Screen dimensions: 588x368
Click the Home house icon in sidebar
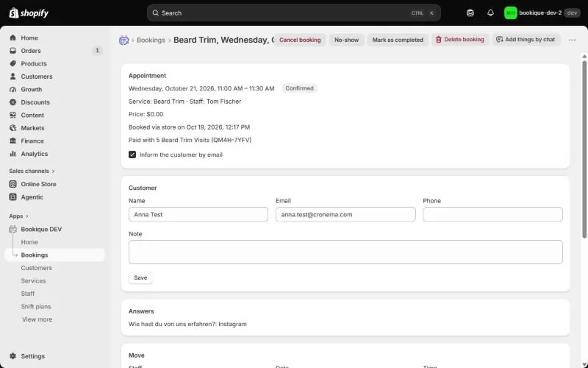12,38
